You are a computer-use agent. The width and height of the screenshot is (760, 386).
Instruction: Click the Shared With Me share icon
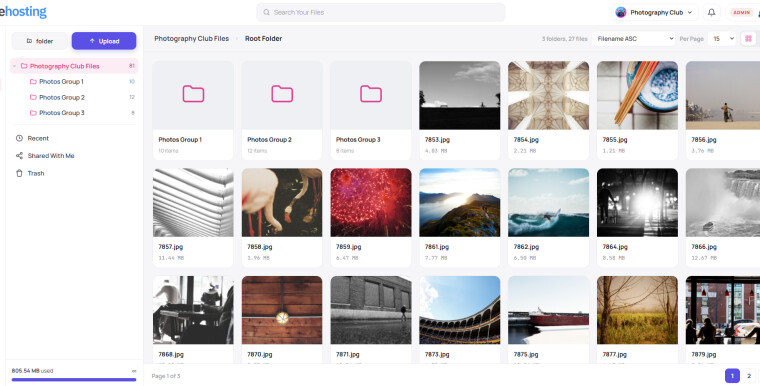[19, 156]
